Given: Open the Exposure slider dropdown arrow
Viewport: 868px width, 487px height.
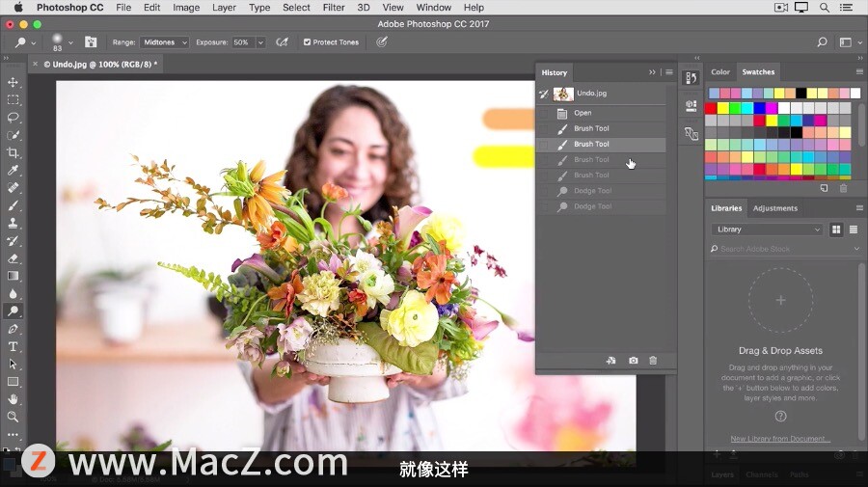Looking at the screenshot, I should [260, 42].
